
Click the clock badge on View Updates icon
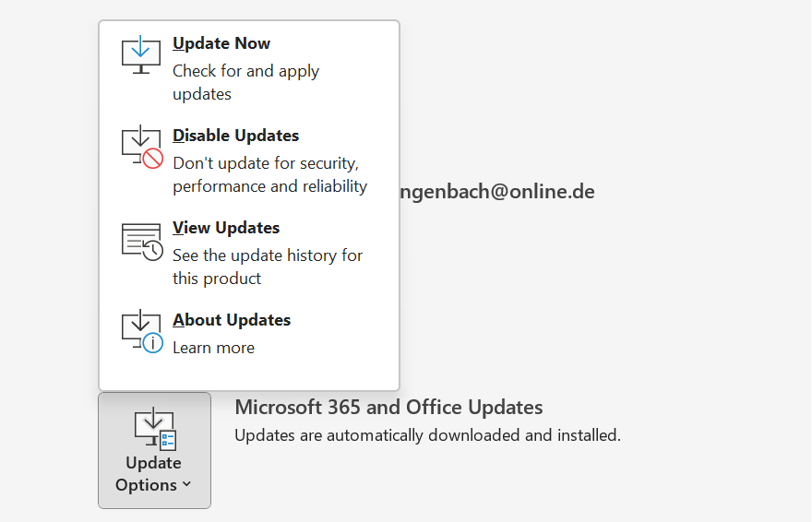[153, 251]
